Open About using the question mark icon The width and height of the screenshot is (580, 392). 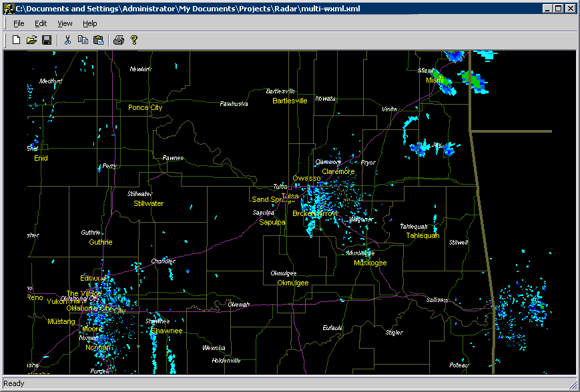pyautogui.click(x=133, y=39)
